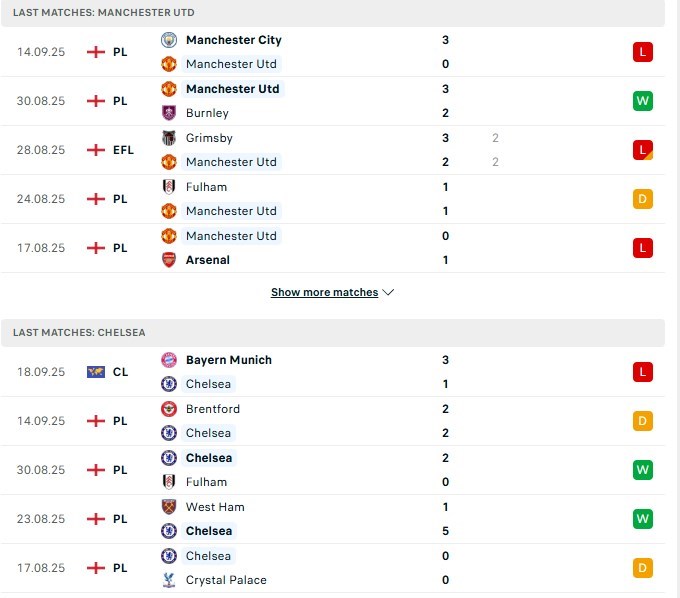Screen dimensions: 680x598
Task: Click the Crystal Palace team name
Action: 226,580
